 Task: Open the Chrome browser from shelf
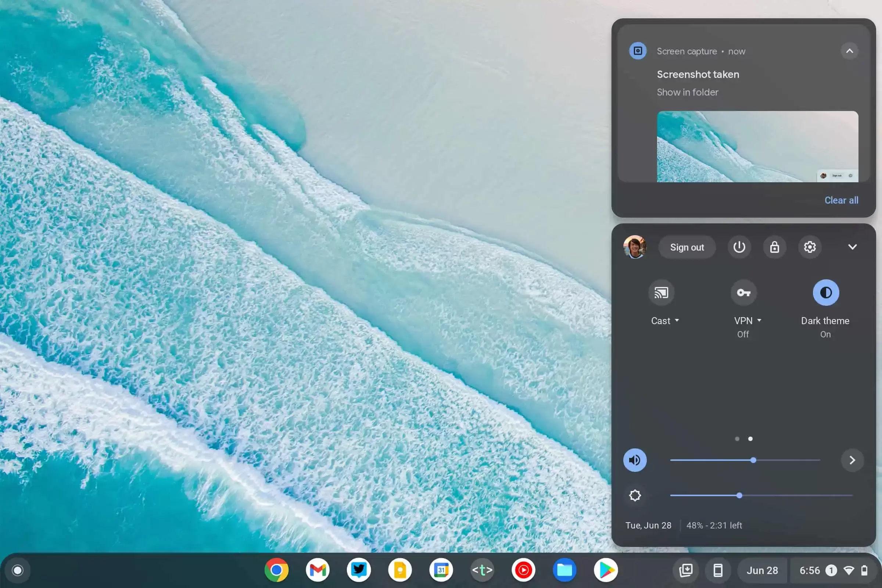tap(276, 570)
